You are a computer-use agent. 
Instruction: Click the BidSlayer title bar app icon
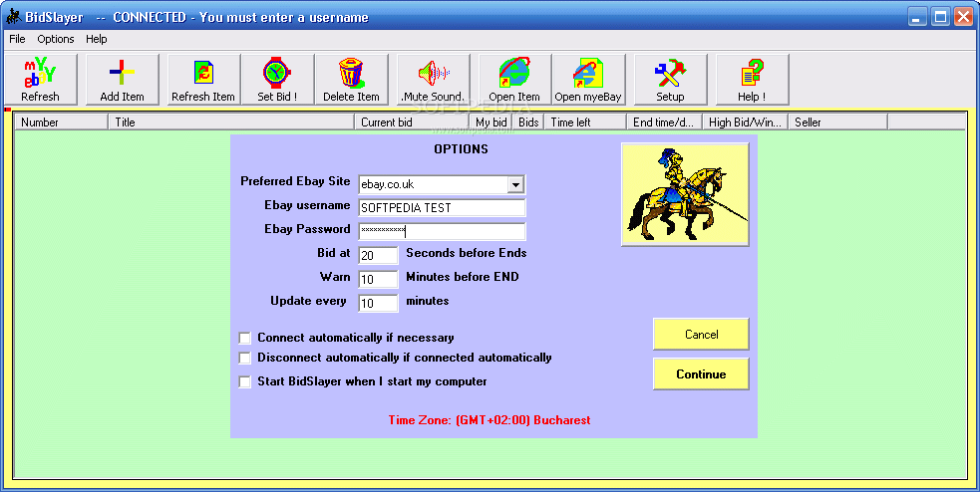14,17
